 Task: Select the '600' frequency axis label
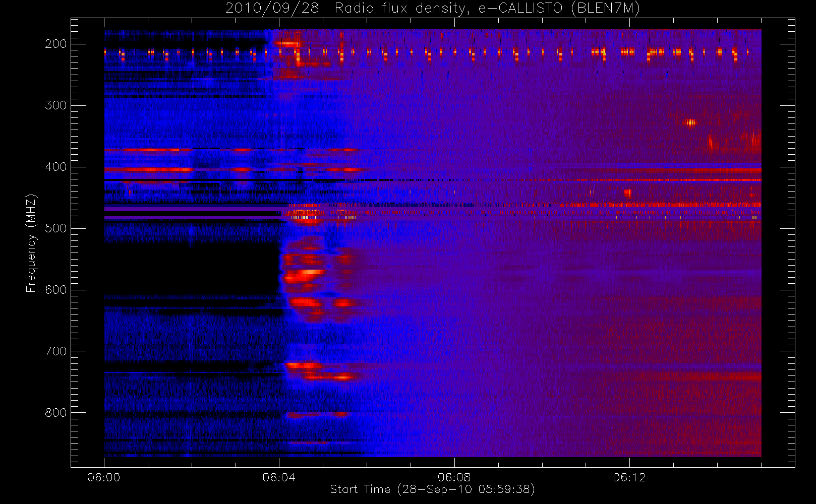point(55,290)
